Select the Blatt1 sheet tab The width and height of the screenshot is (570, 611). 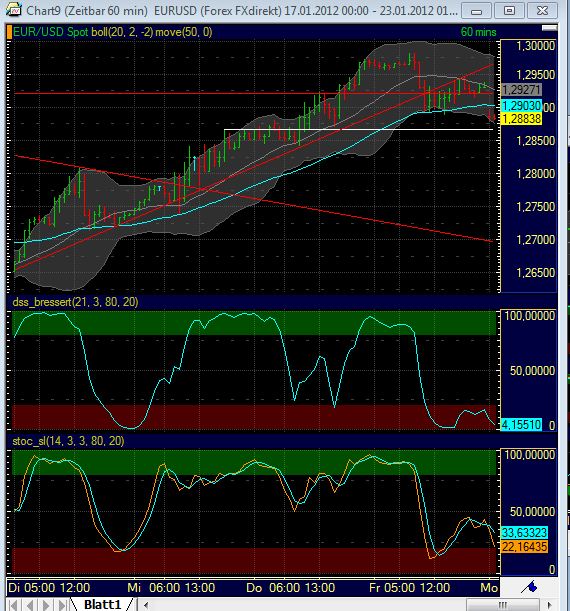[103, 605]
